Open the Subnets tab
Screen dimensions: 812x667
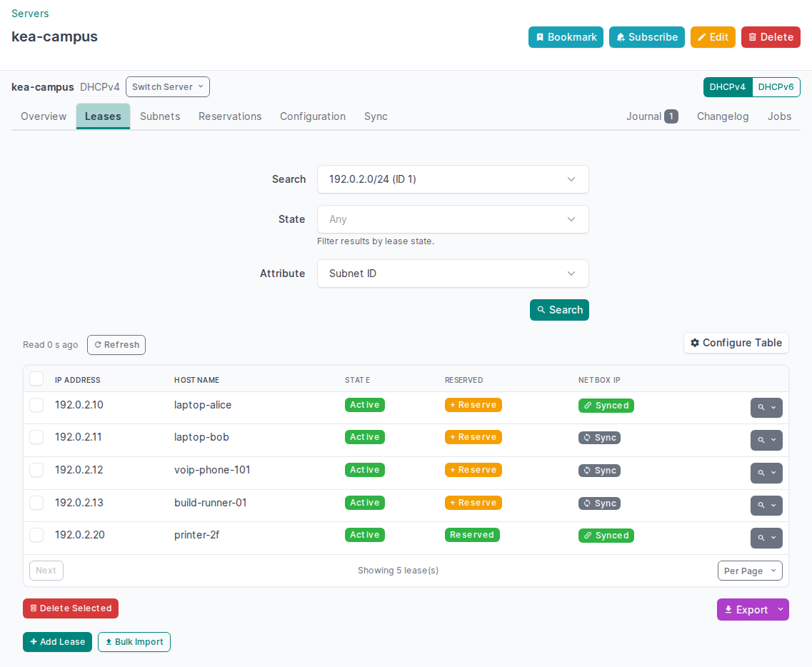pos(160,116)
